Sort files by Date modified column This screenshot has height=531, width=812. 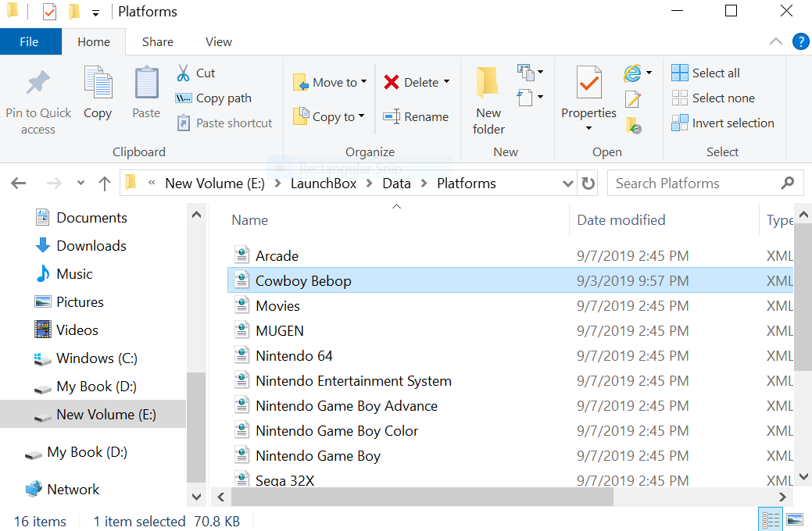(x=621, y=220)
